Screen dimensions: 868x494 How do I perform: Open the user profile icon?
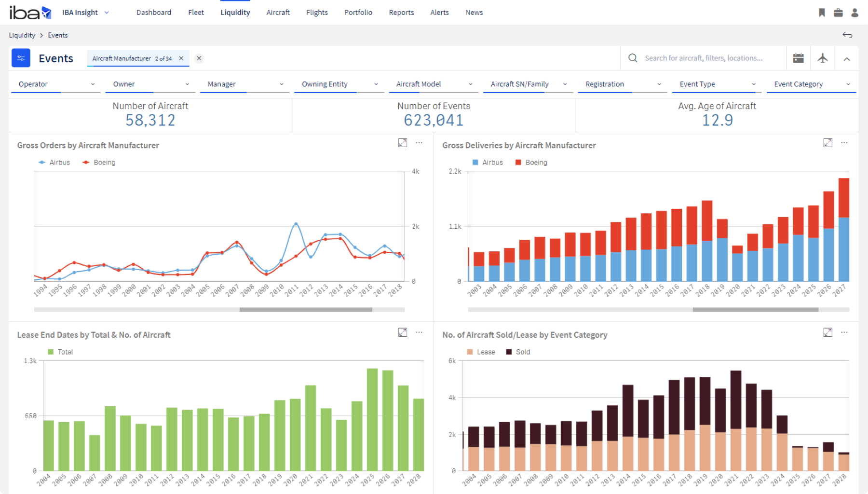click(854, 13)
